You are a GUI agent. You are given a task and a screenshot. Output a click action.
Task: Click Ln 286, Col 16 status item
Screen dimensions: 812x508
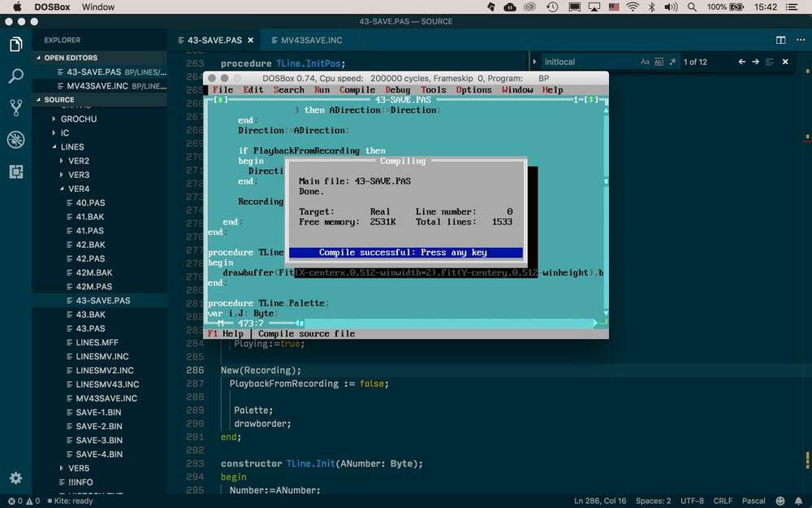tap(600, 501)
